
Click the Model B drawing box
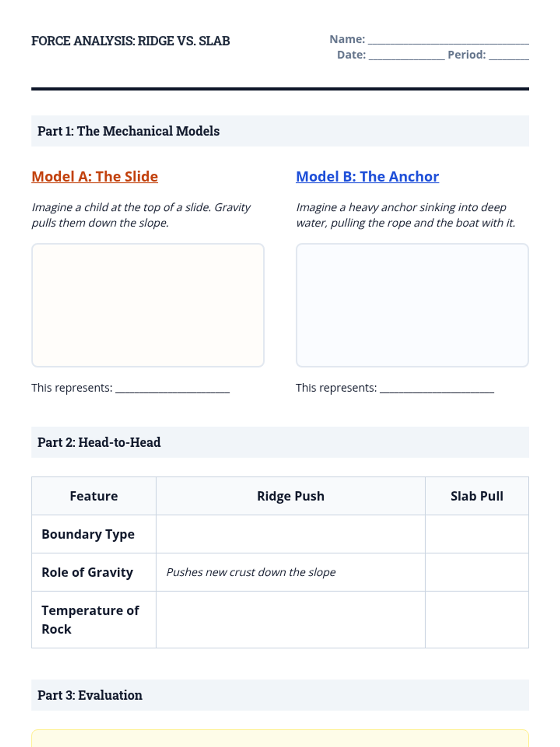pyautogui.click(x=412, y=305)
